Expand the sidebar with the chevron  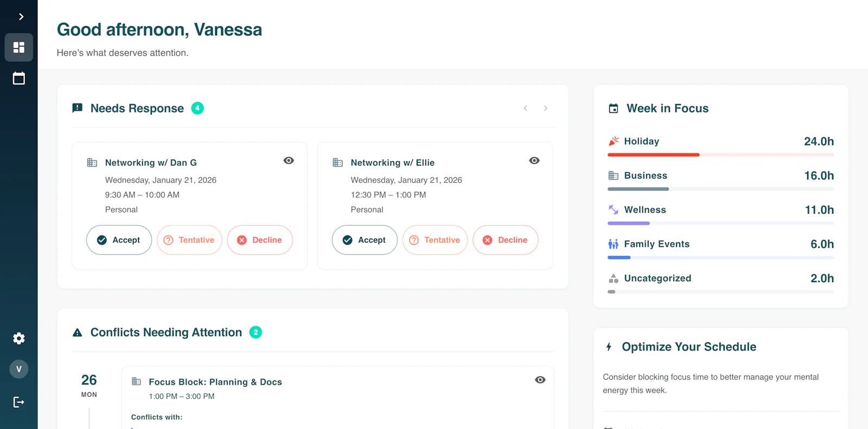(x=21, y=17)
